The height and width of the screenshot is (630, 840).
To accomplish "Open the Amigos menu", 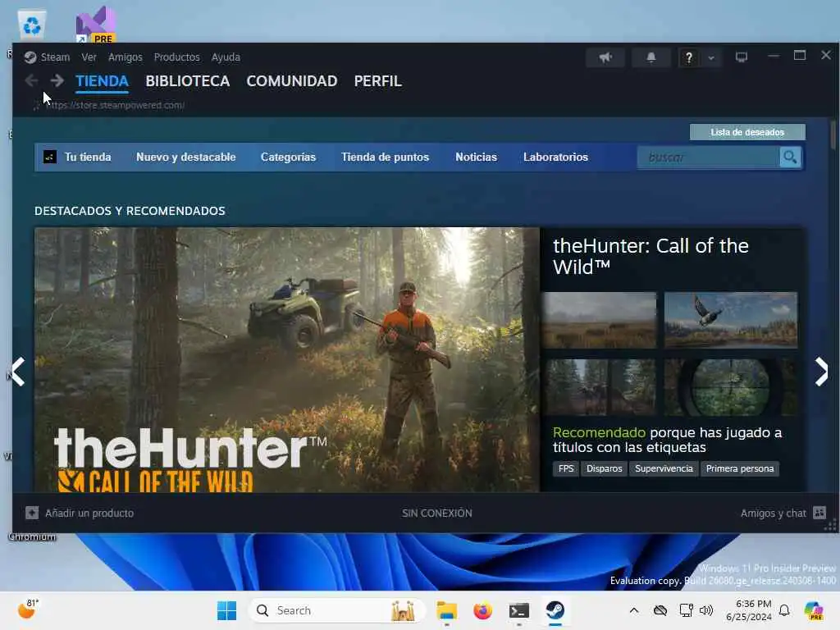I will tap(126, 57).
